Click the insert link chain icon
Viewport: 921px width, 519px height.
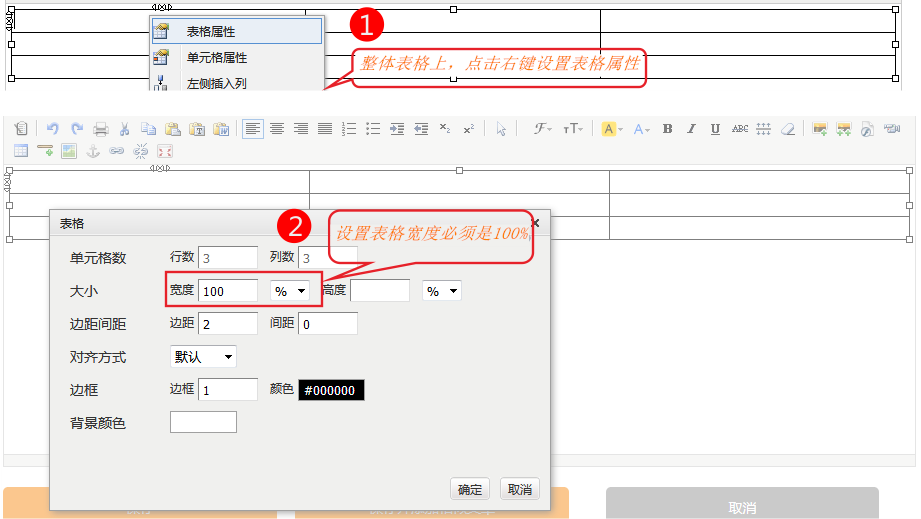point(117,151)
